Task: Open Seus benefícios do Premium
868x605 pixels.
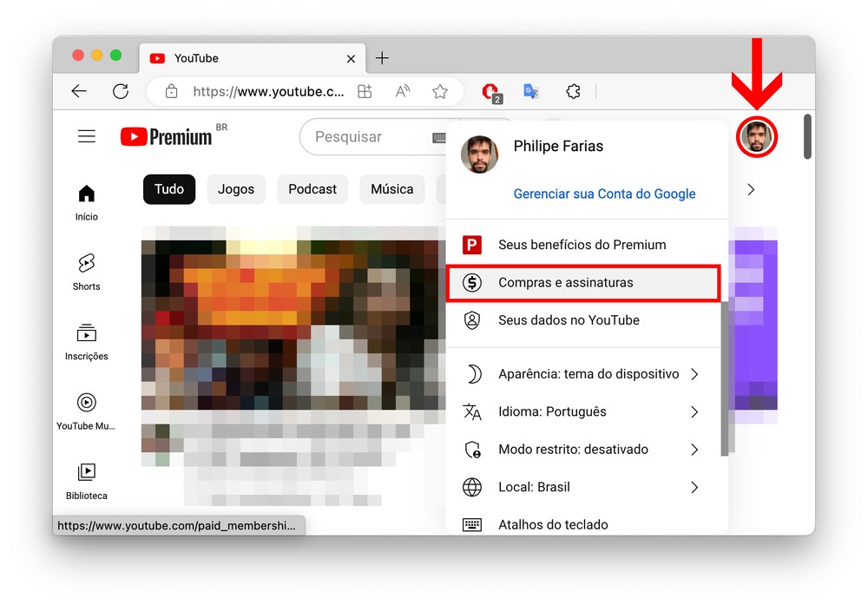Action: [x=582, y=245]
